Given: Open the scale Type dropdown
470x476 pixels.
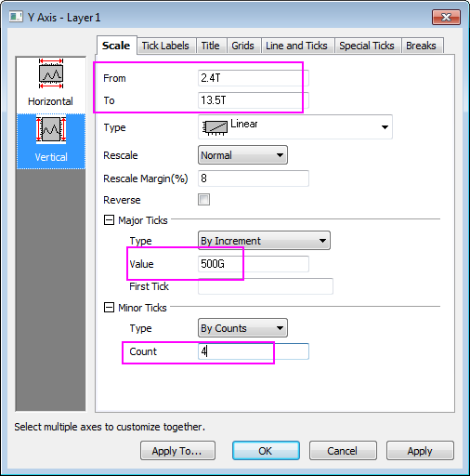Looking at the screenshot, I should (295, 127).
